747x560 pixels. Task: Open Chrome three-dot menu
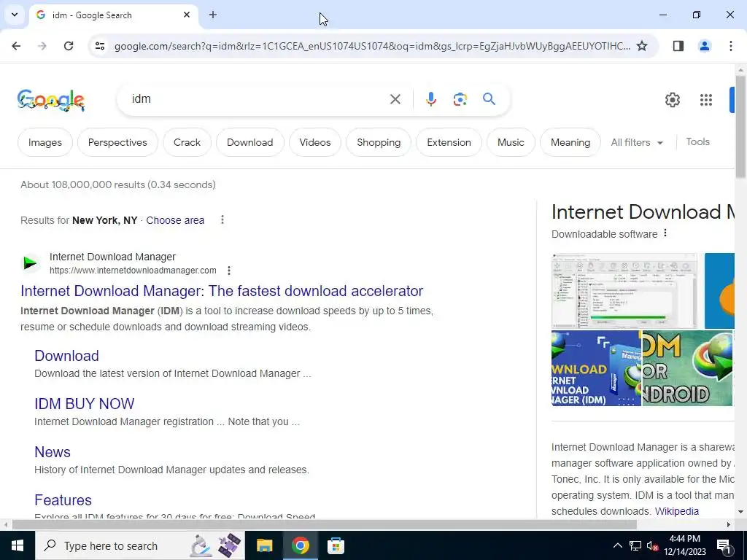pyautogui.click(x=730, y=46)
